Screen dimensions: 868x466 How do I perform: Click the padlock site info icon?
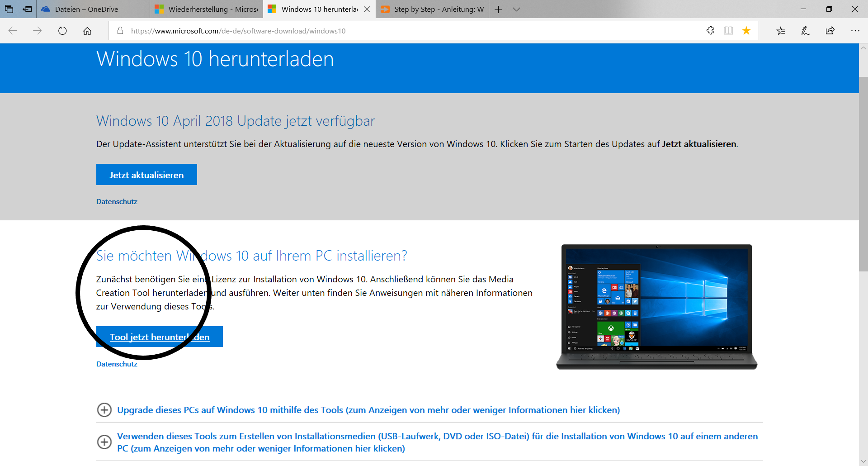[120, 31]
